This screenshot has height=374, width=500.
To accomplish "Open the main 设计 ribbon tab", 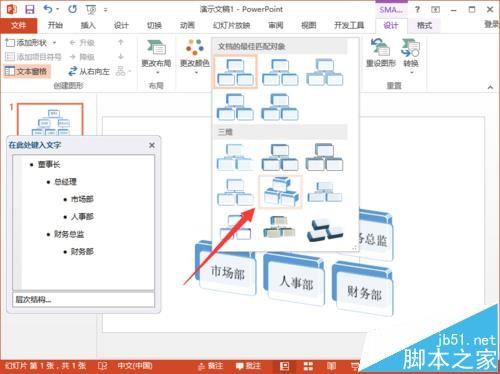I will tap(121, 25).
